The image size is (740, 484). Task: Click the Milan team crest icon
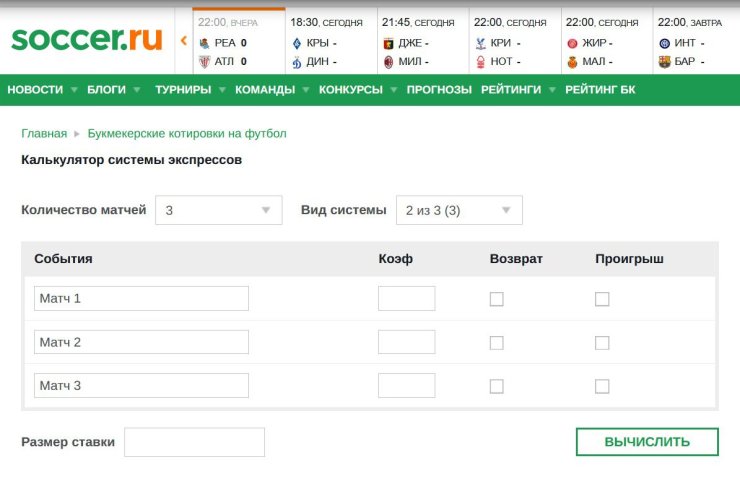pyautogui.click(x=388, y=62)
